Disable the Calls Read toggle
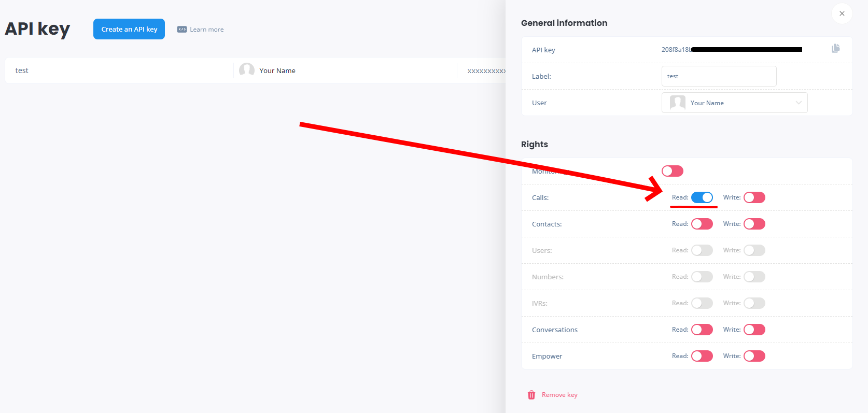 pos(702,197)
